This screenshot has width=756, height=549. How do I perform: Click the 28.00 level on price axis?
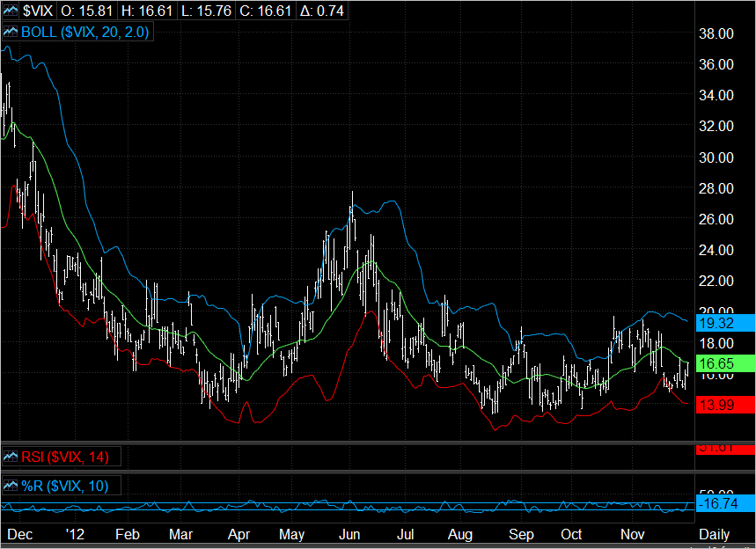click(717, 188)
